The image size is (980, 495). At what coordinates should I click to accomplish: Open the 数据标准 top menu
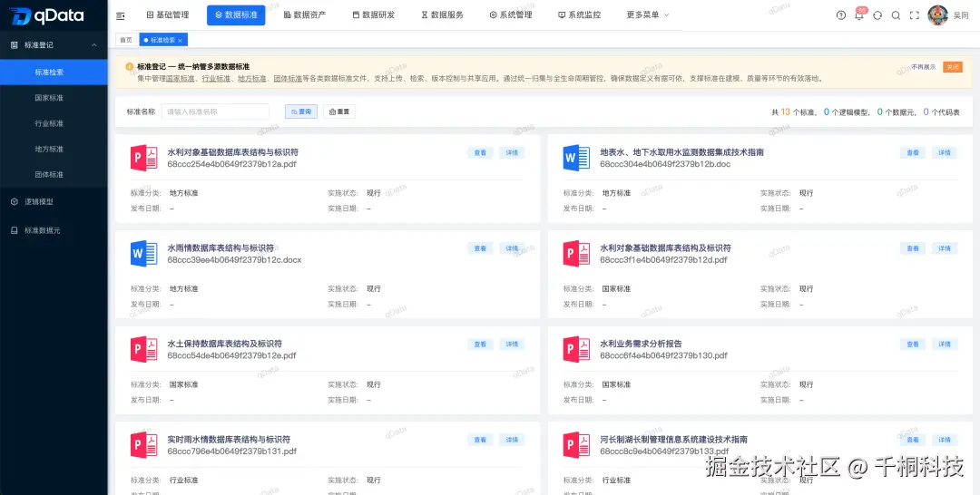(x=236, y=15)
